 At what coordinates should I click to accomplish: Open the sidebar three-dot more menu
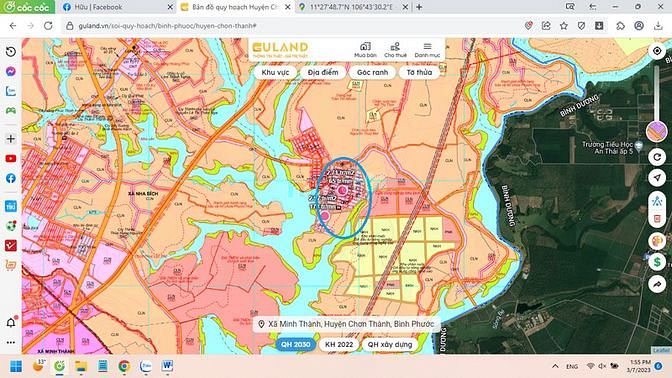[x=11, y=342]
